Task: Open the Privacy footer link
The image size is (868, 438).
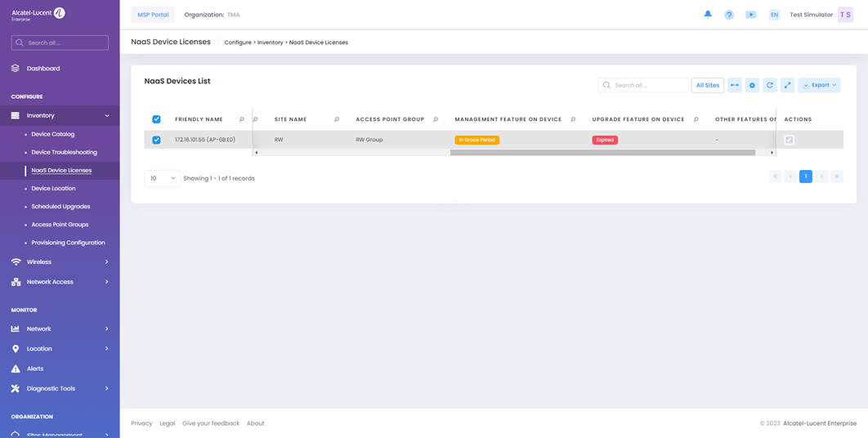Action: 141,423
